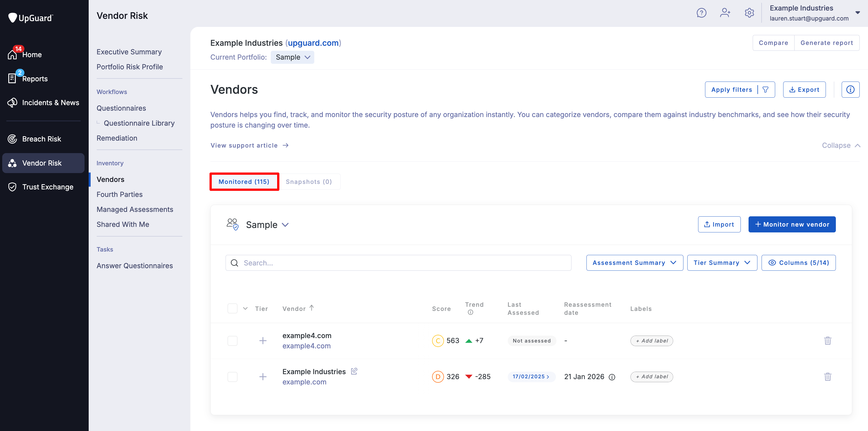Open Answer Questionnaires task
Screen dimensions: 868x431
click(134, 266)
